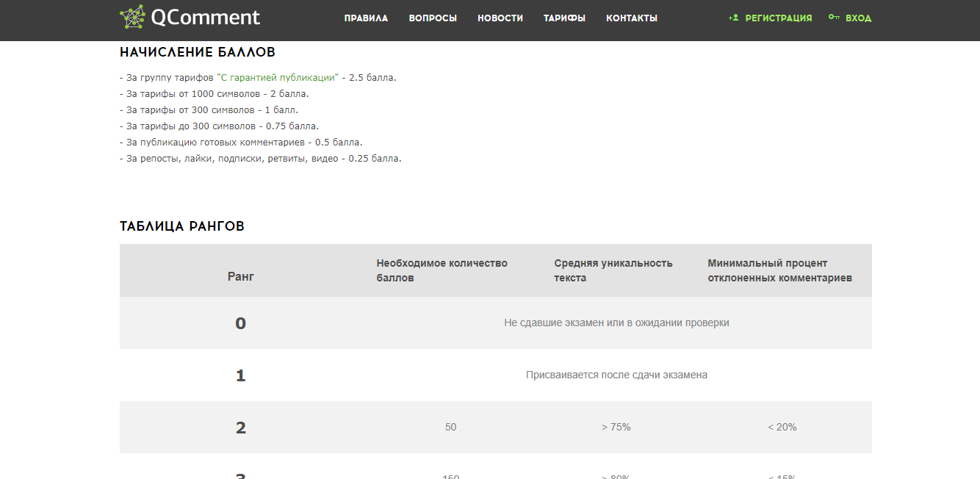Click the Ранг column header
980x479 pixels.
coord(241,277)
